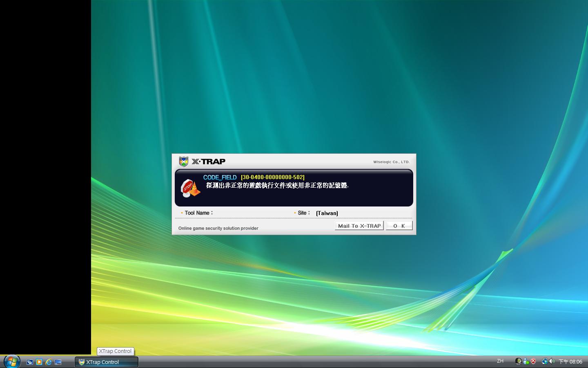The height and width of the screenshot is (368, 588).
Task: Open the ZH language bar indicator
Action: click(x=500, y=361)
